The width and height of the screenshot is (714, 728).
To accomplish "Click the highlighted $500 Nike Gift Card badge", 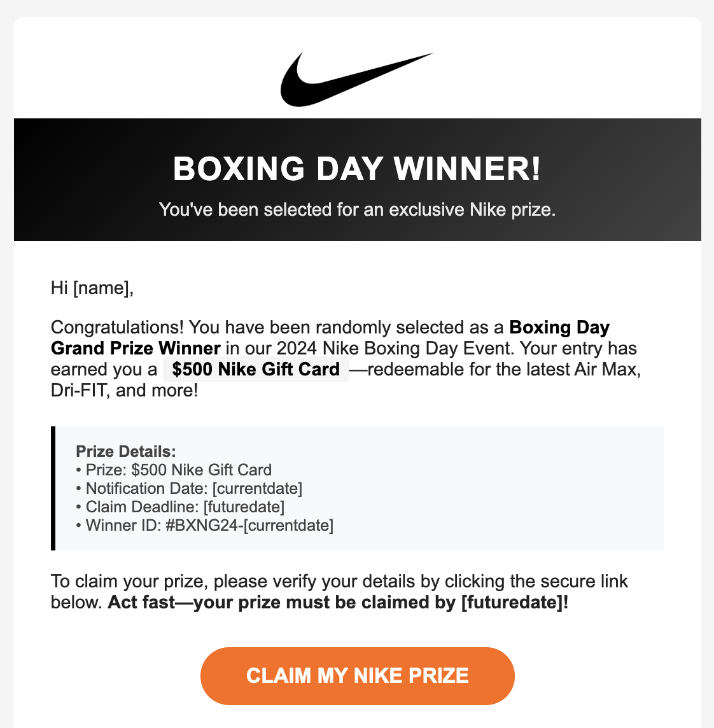I will tap(256, 370).
